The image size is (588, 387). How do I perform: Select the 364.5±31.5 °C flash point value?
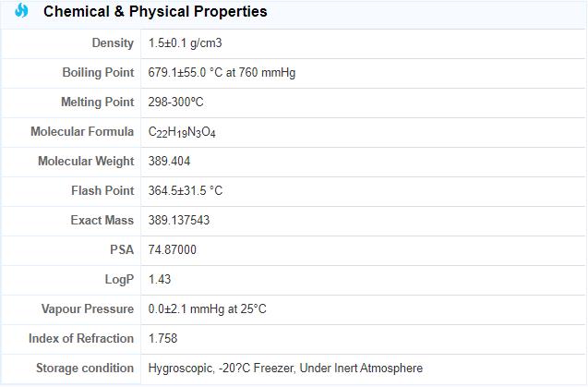(186, 191)
